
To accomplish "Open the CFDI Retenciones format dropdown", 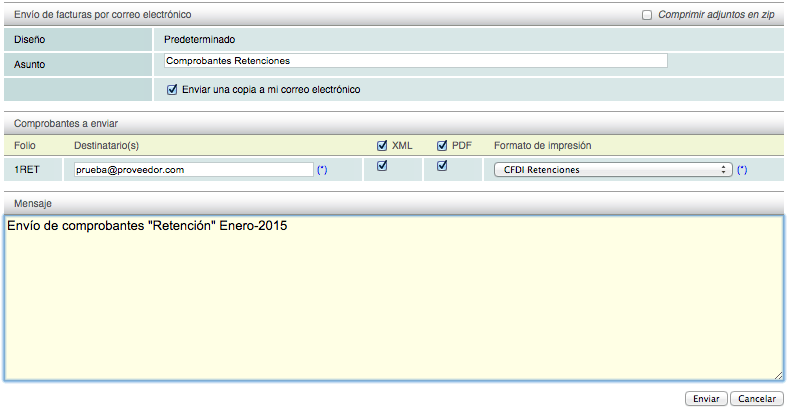I will [612, 169].
